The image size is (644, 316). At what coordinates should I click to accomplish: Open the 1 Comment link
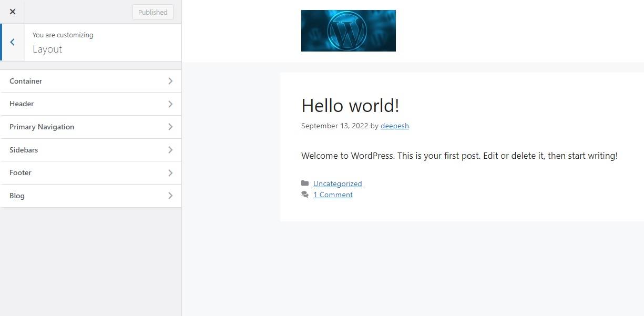(333, 195)
